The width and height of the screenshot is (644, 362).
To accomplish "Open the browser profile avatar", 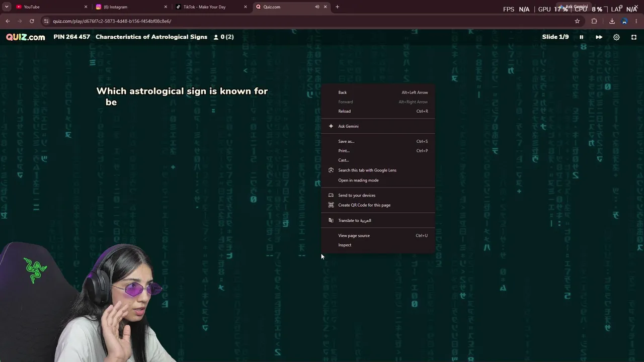I will [624, 21].
